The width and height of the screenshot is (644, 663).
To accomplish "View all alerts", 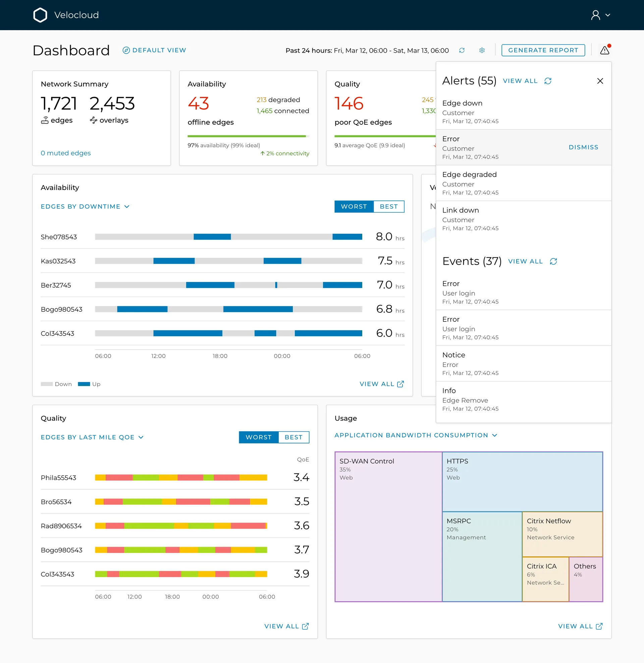I will pos(520,81).
